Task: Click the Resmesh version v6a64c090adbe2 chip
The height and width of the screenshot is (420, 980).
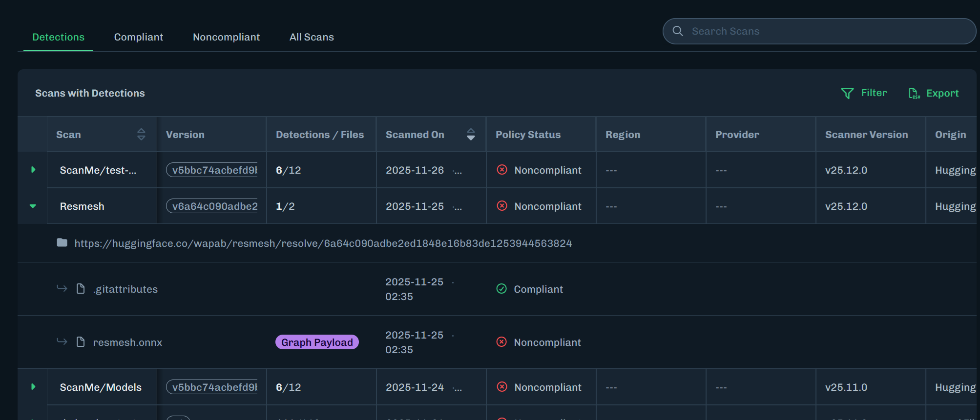Action: tap(213, 206)
